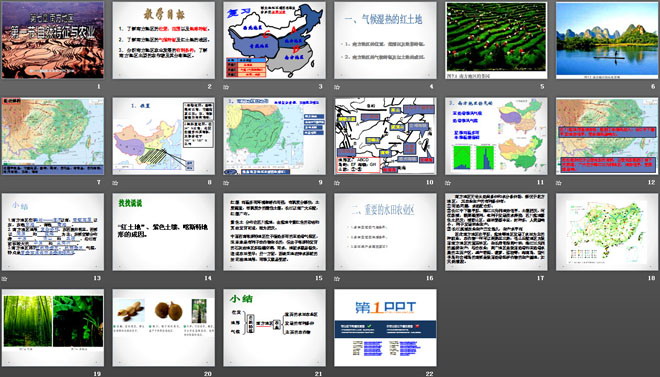Select slide 6 karst hills and lake thumbnail
The width and height of the screenshot is (660, 377).
click(607, 40)
